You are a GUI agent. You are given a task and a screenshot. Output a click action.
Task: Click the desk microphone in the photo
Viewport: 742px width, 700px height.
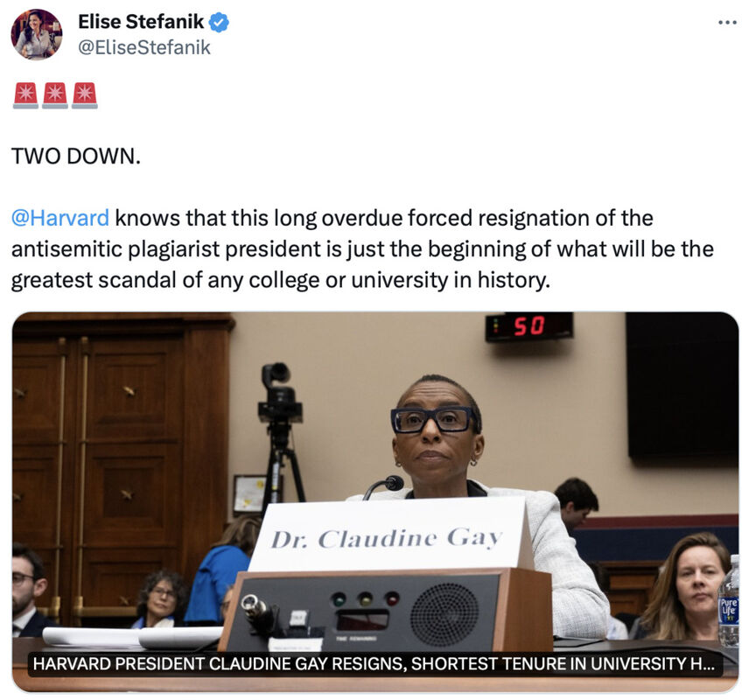point(384,486)
